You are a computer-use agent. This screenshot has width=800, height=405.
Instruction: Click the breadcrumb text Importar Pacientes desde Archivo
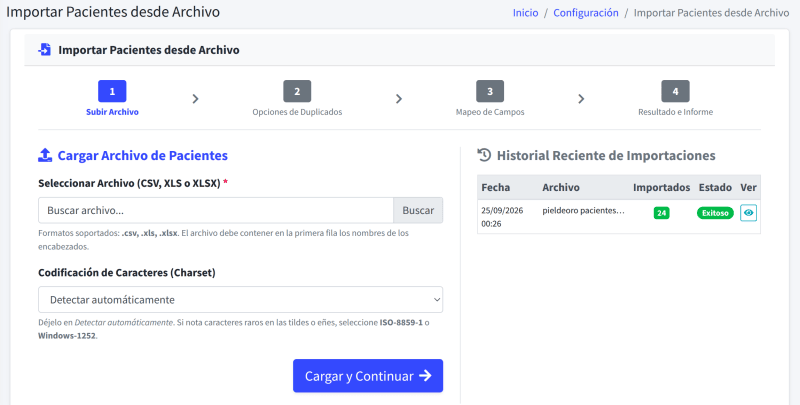coord(711,13)
